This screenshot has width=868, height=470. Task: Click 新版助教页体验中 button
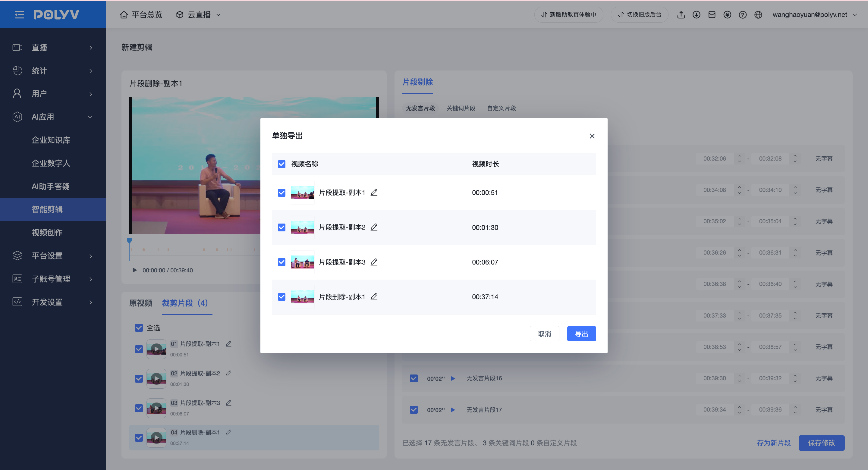pyautogui.click(x=569, y=14)
